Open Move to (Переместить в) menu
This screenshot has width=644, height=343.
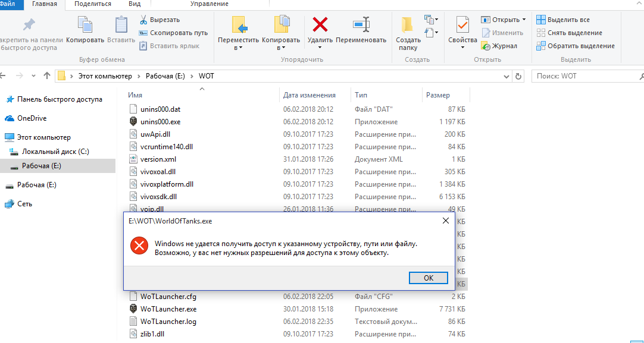coord(239,33)
